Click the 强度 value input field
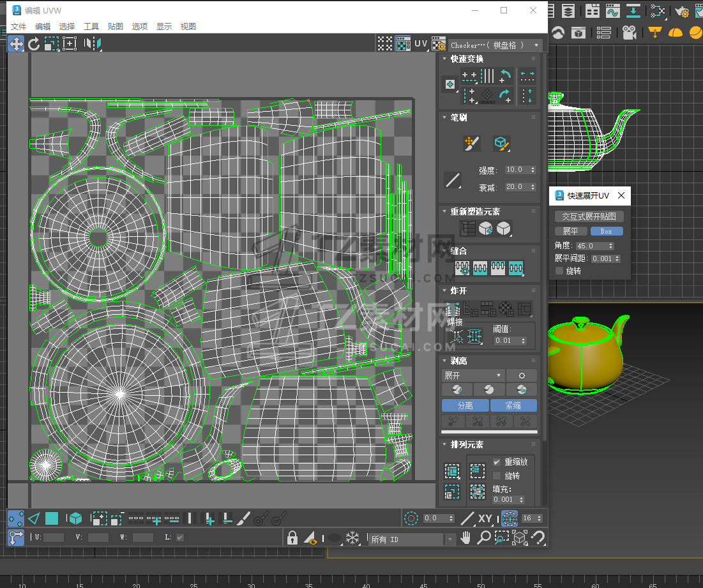This screenshot has height=588, width=703. coord(516,170)
